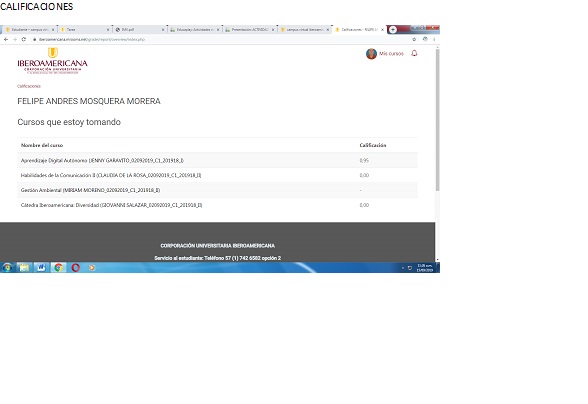The image size is (588, 404).
Task: Open the Mis cursos dropdown menu
Action: tap(391, 54)
